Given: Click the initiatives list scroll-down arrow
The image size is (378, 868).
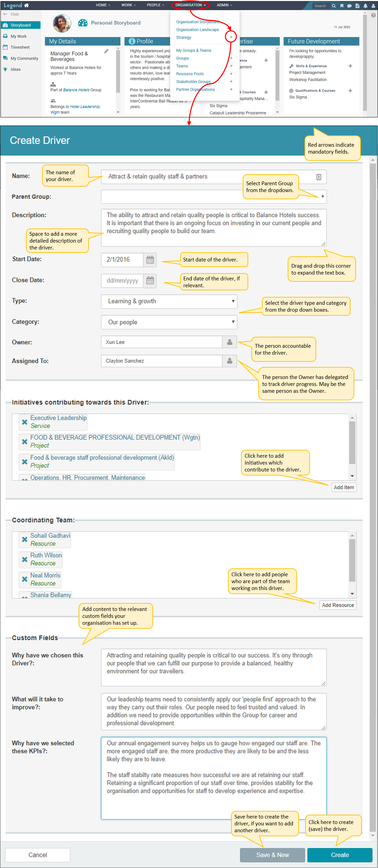Looking at the screenshot, I should pyautogui.click(x=352, y=476).
